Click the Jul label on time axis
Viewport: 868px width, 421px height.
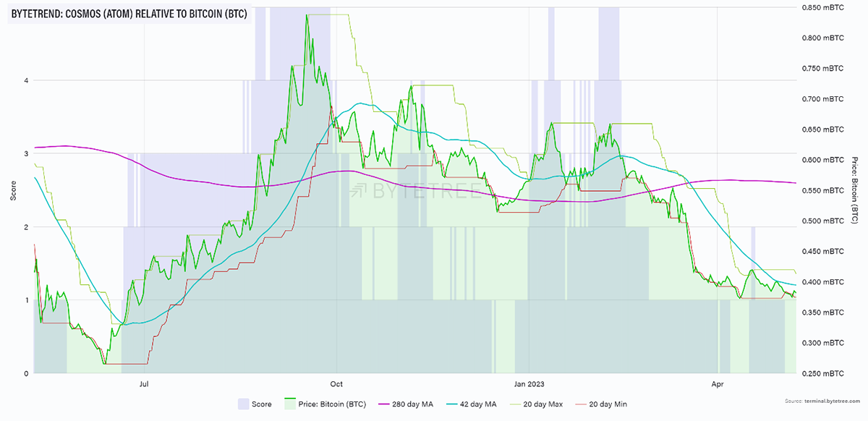[143, 384]
